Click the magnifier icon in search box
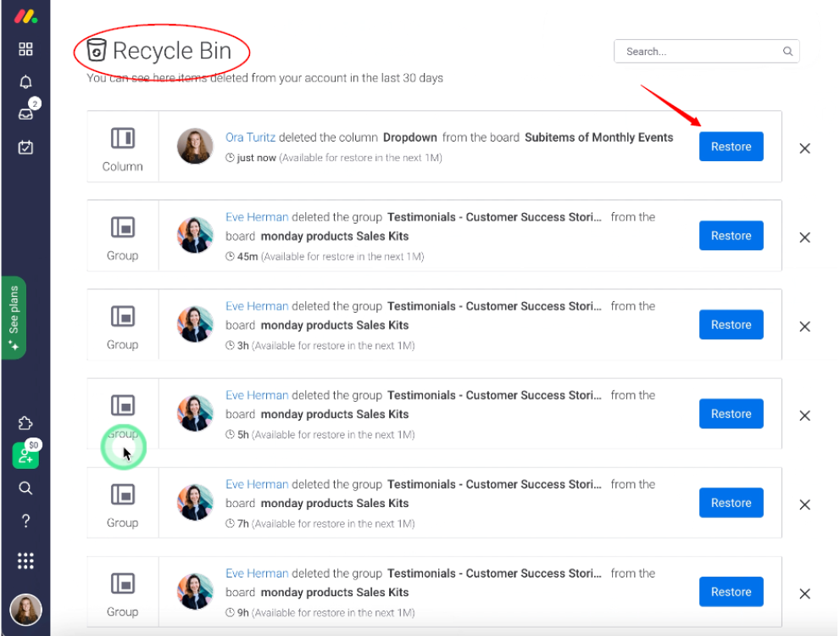 (x=787, y=52)
